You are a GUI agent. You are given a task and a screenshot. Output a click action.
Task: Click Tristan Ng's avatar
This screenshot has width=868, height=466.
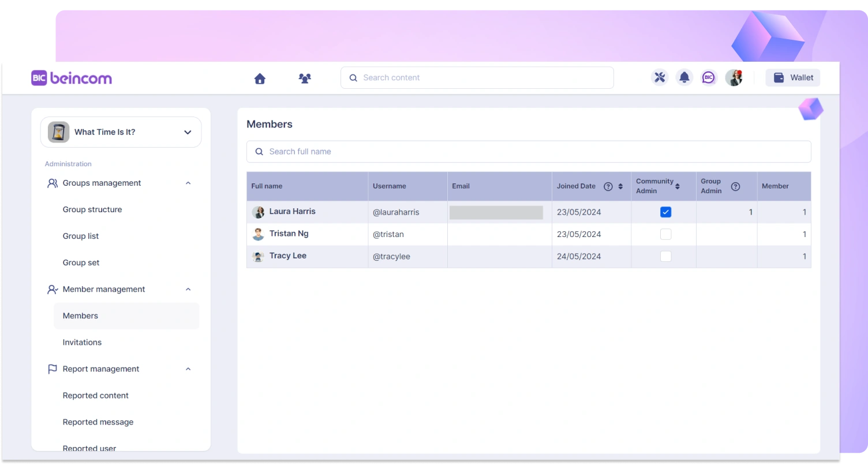258,234
